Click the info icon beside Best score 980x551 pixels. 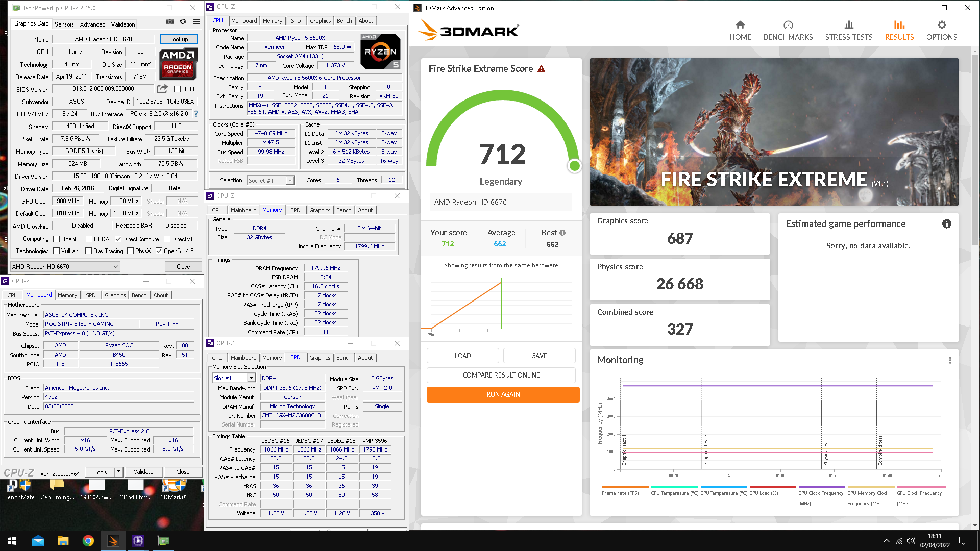tap(562, 233)
